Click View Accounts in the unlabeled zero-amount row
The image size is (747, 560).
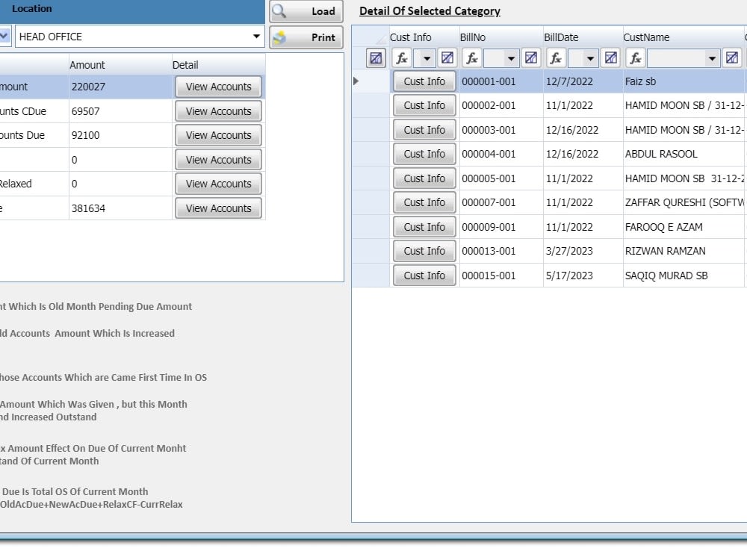pos(218,160)
